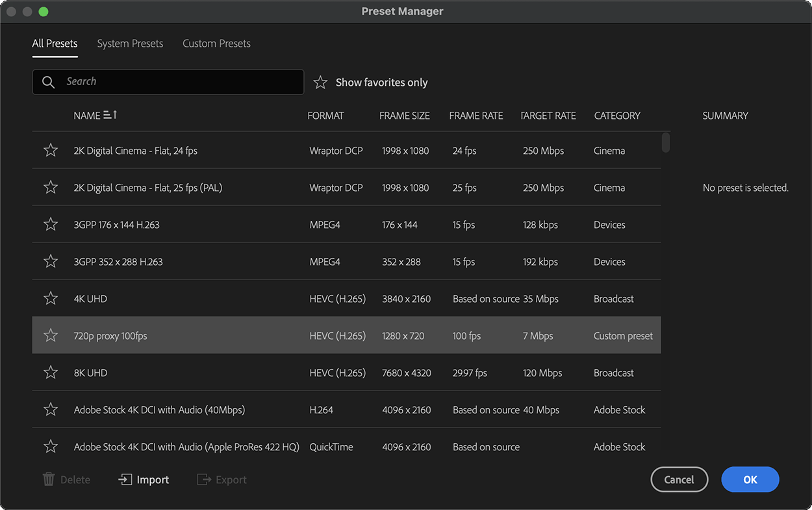Image resolution: width=812 pixels, height=510 pixels.
Task: Click the H.264 format cell
Action: (322, 410)
